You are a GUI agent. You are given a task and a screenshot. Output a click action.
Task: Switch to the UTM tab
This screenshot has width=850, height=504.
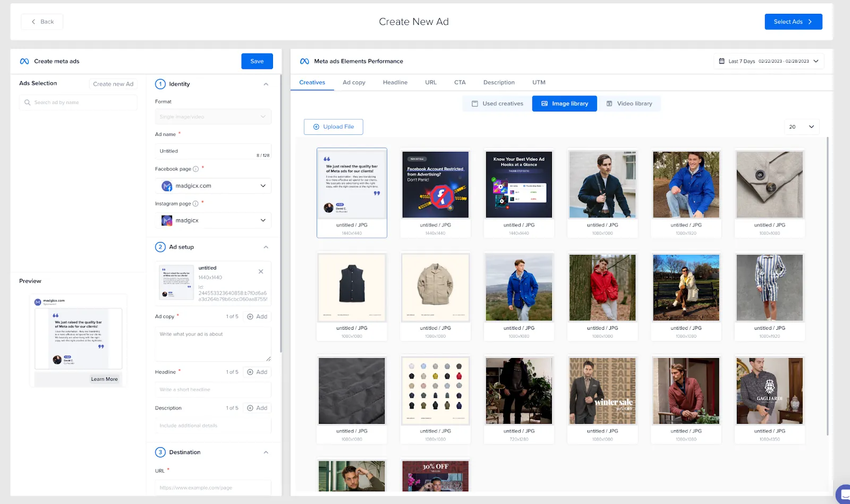pos(539,83)
